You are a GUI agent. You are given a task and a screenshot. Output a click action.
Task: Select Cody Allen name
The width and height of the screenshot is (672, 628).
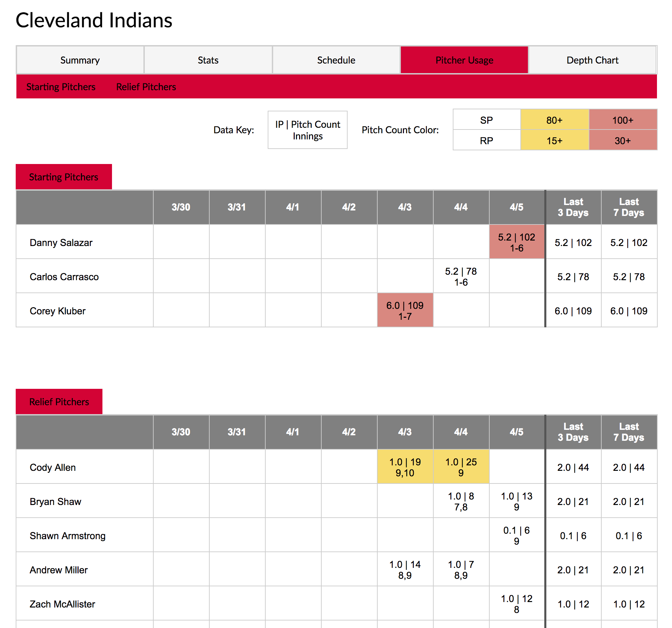53,467
